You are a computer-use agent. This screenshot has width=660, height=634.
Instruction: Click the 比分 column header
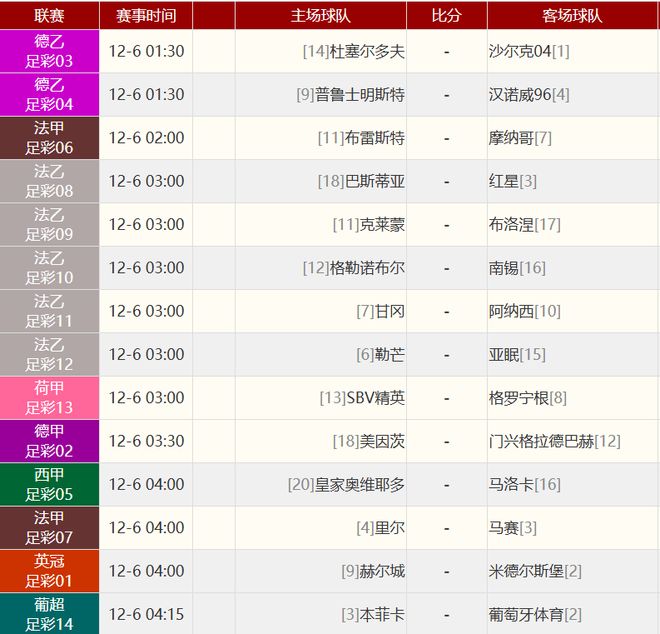446,15
